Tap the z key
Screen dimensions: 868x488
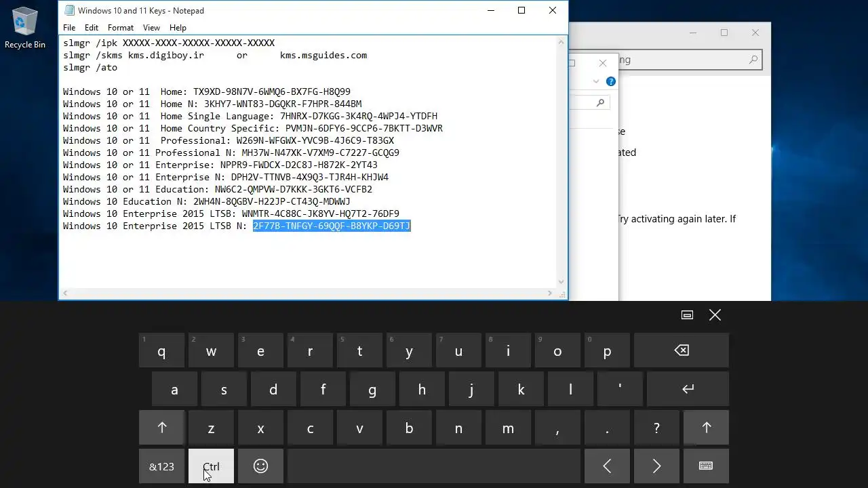click(211, 428)
